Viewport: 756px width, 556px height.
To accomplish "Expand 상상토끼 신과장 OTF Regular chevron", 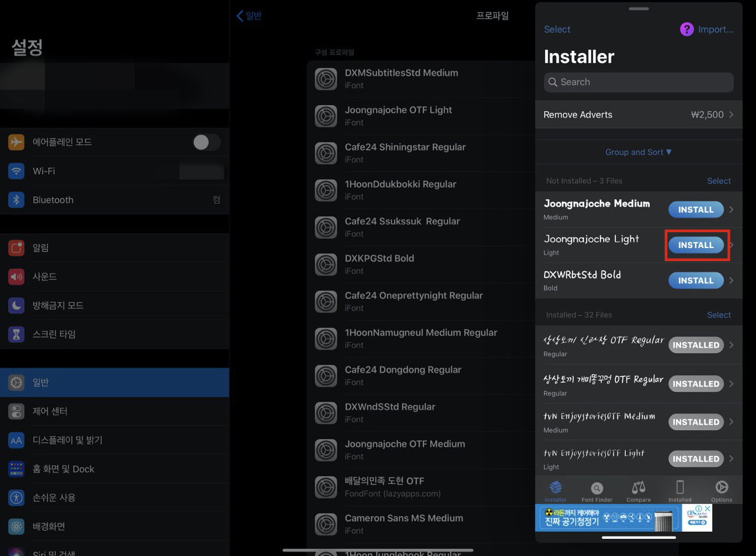I will click(x=732, y=345).
